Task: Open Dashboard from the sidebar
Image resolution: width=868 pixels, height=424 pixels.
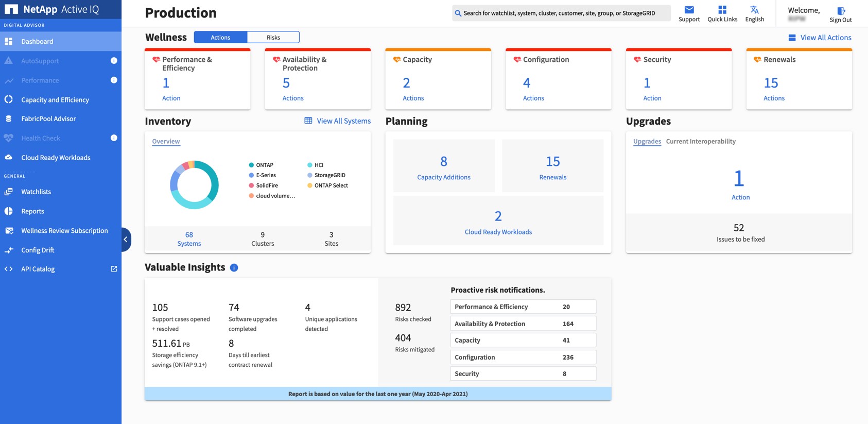Action: (x=61, y=41)
